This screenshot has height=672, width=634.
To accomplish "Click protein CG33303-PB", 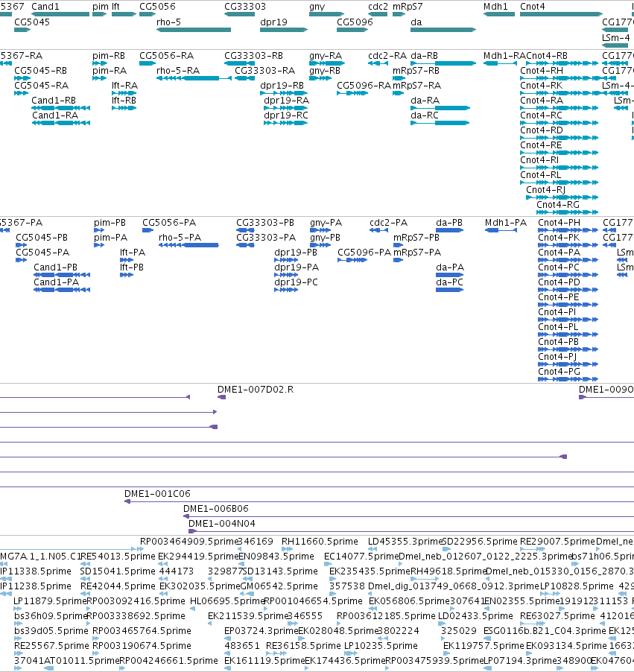I will pos(265,223).
